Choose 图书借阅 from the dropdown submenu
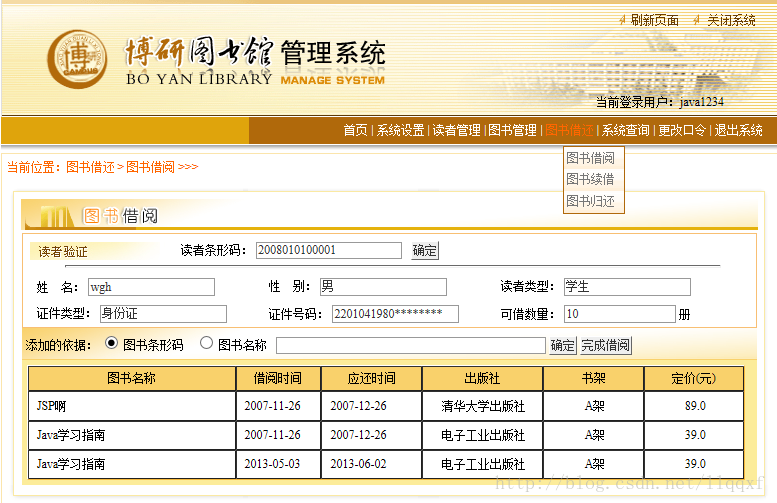This screenshot has height=503, width=777. click(591, 158)
